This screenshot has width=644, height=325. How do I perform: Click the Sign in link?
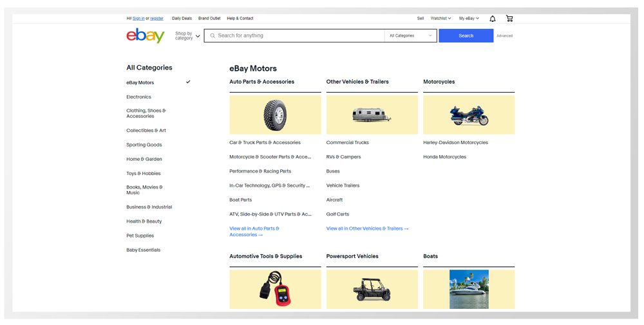[138, 19]
